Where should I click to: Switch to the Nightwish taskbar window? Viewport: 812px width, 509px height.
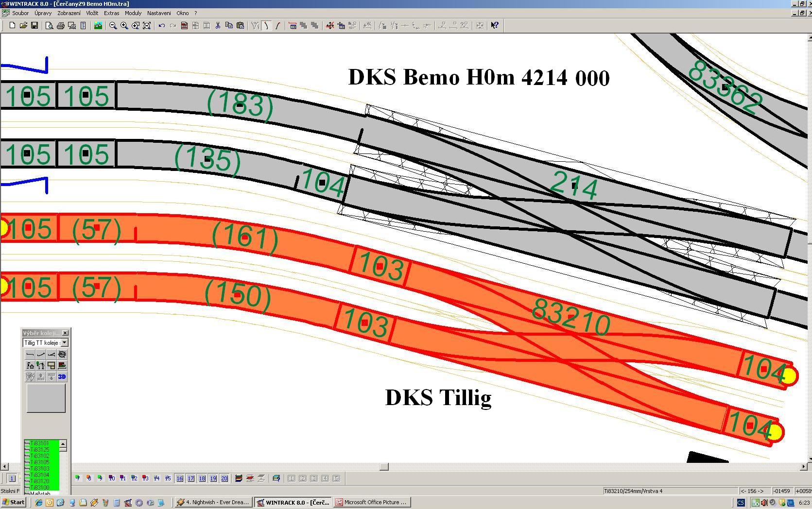(x=213, y=502)
